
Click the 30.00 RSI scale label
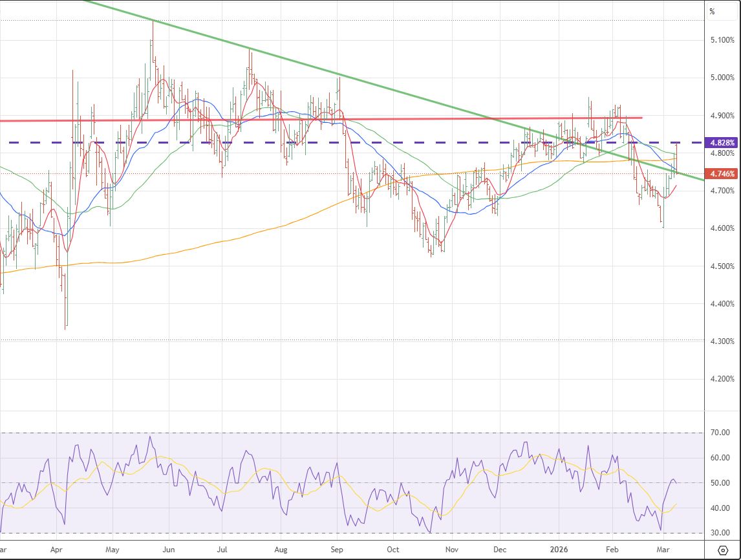click(720, 533)
